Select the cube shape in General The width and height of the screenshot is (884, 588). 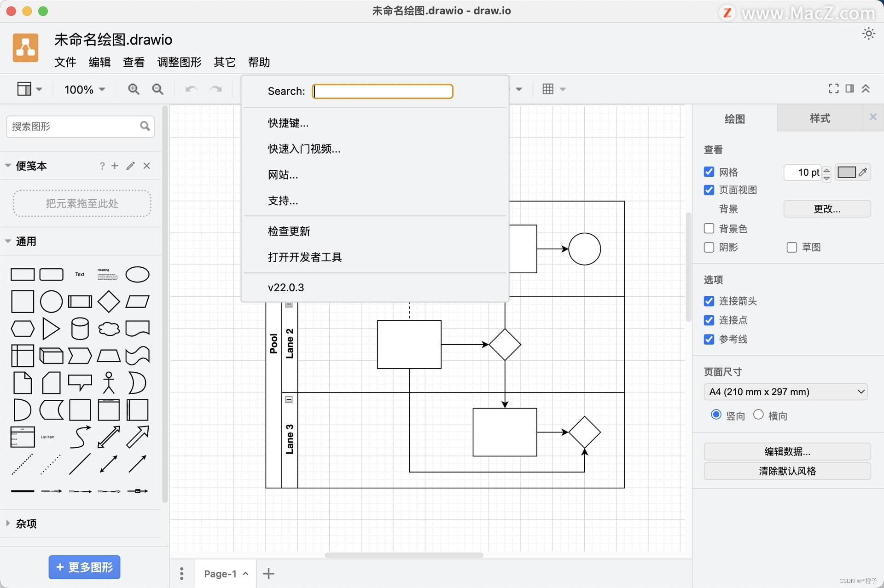(51, 356)
